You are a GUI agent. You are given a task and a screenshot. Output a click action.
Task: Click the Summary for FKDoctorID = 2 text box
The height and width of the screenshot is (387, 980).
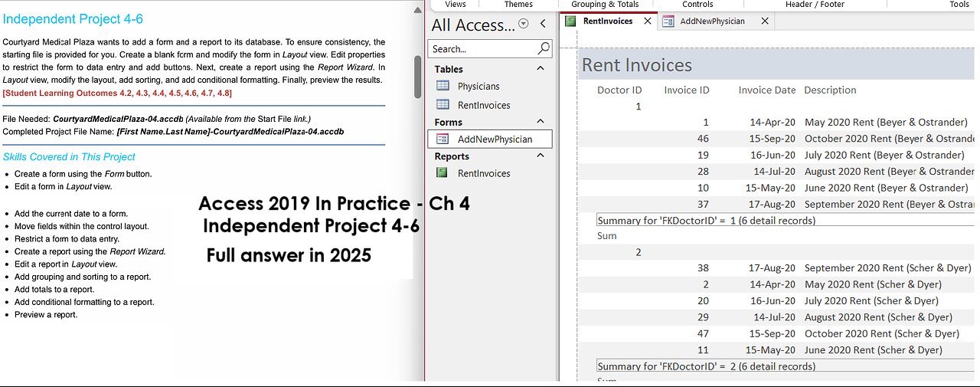point(786,366)
